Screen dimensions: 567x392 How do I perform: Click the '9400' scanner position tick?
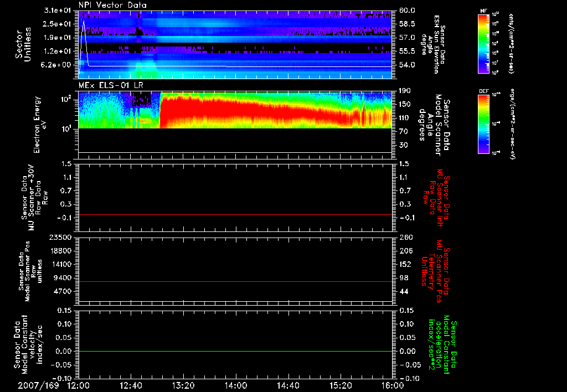(x=63, y=278)
